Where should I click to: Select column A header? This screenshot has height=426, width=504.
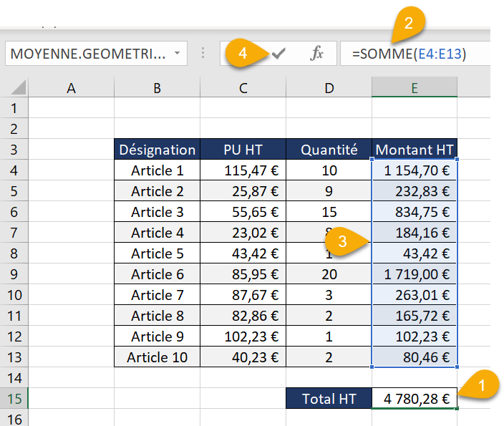pos(71,87)
